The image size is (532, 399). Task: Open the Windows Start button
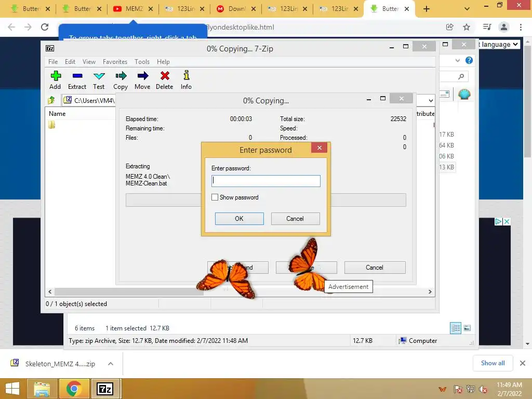12,389
